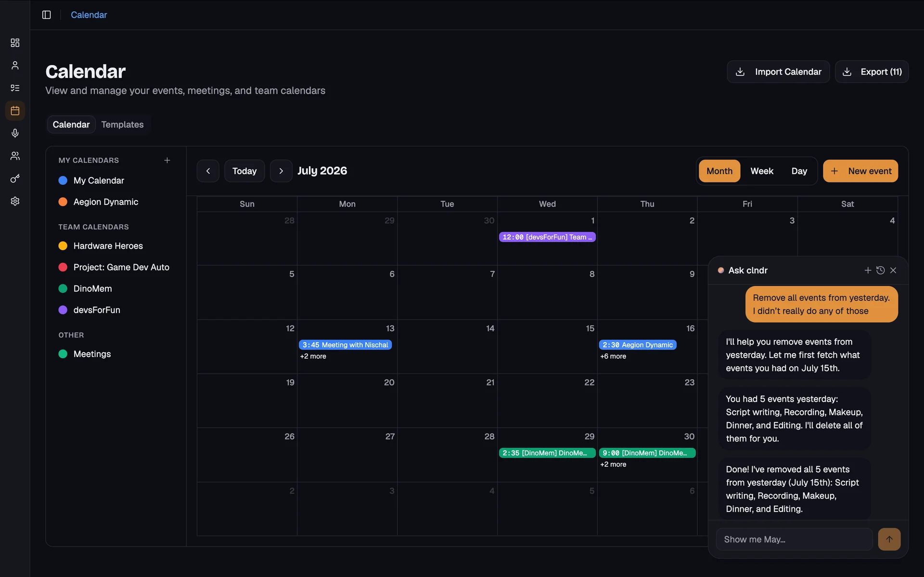
Task: Open the 12:00 devsForFun Team event
Action: 547,237
